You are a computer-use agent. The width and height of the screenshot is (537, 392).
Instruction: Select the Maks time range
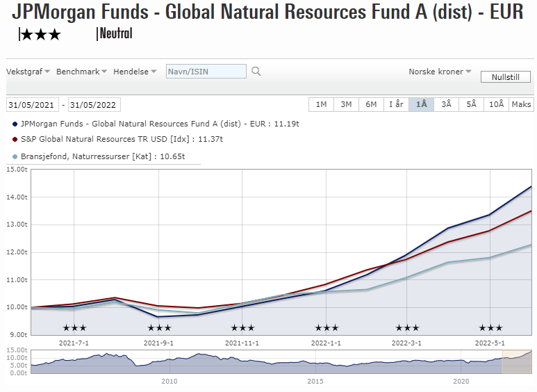(521, 104)
